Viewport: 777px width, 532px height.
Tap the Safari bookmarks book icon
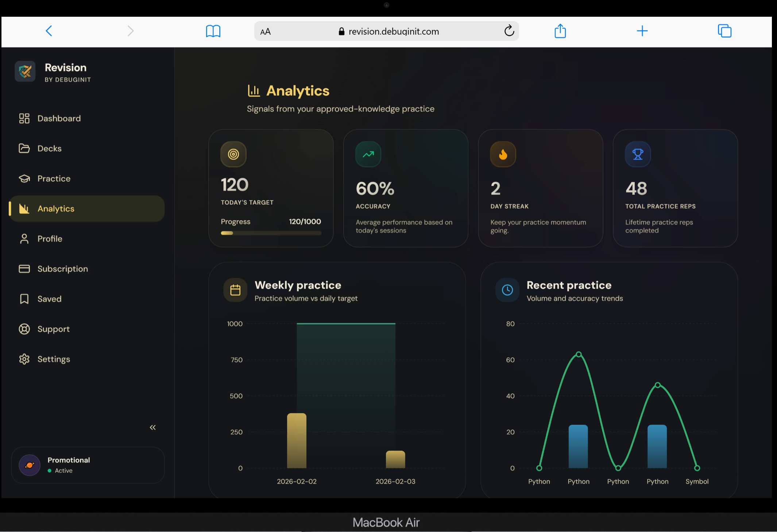(x=213, y=31)
